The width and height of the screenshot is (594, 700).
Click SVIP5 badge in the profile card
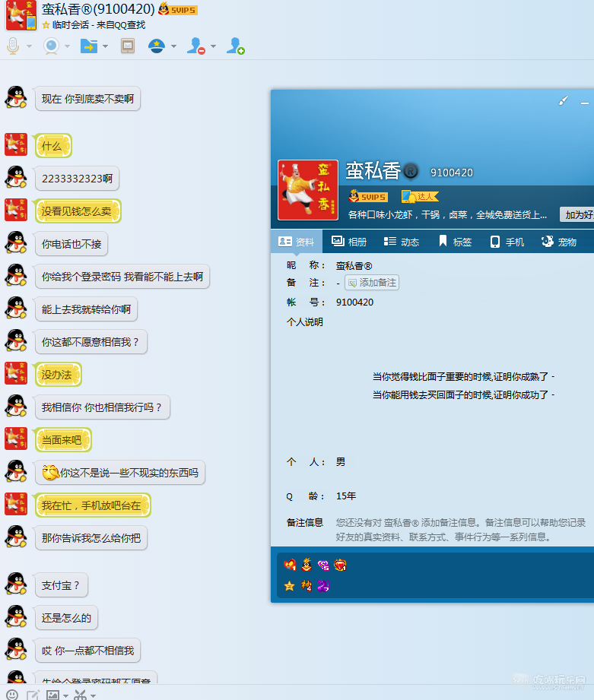368,196
